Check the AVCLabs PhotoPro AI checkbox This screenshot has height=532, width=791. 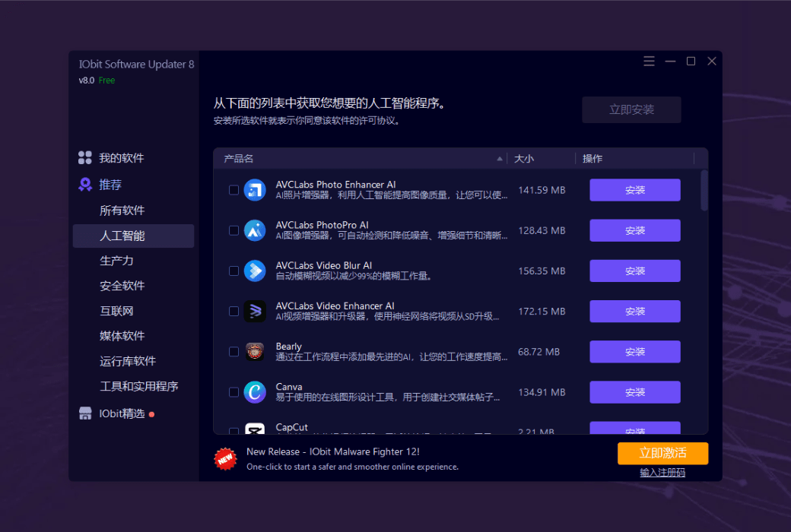[x=233, y=230]
